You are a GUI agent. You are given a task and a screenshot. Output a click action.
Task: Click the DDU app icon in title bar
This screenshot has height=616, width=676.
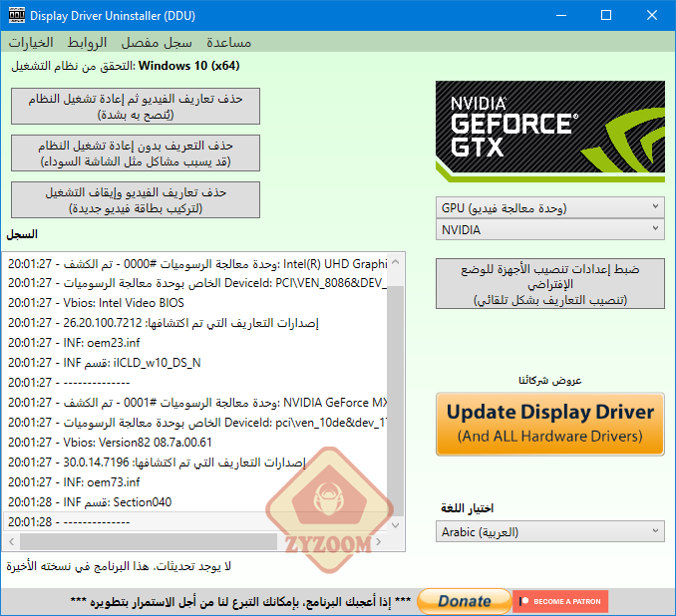point(17,15)
